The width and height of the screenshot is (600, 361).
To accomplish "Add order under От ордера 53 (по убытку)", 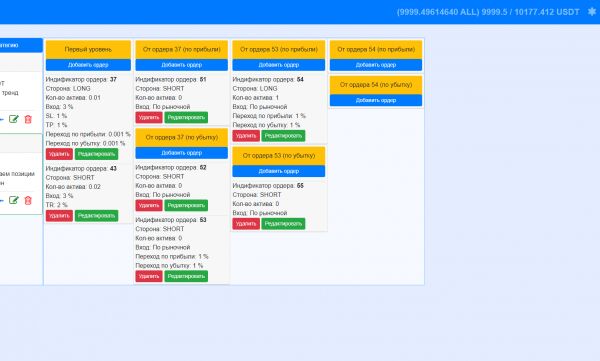I will coord(279,171).
